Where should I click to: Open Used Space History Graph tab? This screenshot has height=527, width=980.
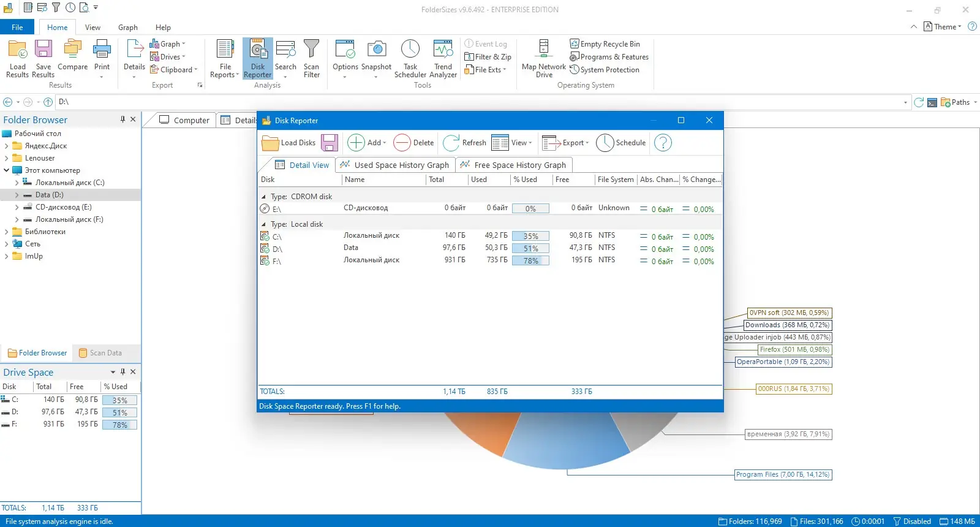395,165
